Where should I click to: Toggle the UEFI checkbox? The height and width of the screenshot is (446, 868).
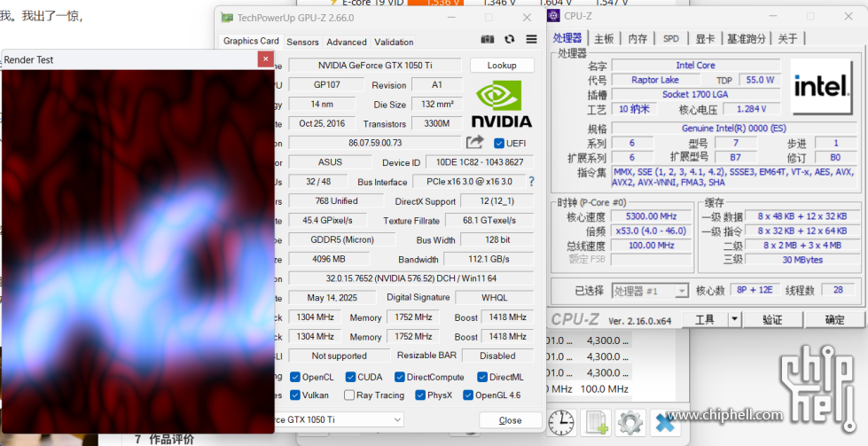(x=499, y=144)
